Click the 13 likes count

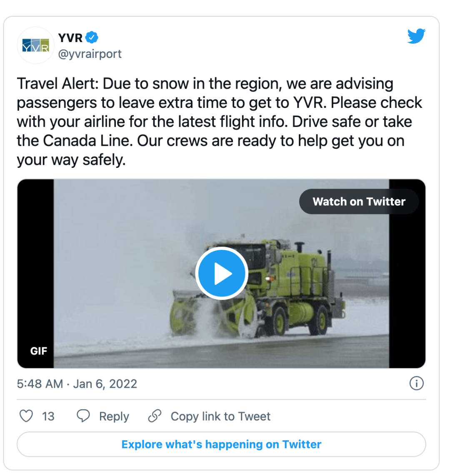click(48, 416)
